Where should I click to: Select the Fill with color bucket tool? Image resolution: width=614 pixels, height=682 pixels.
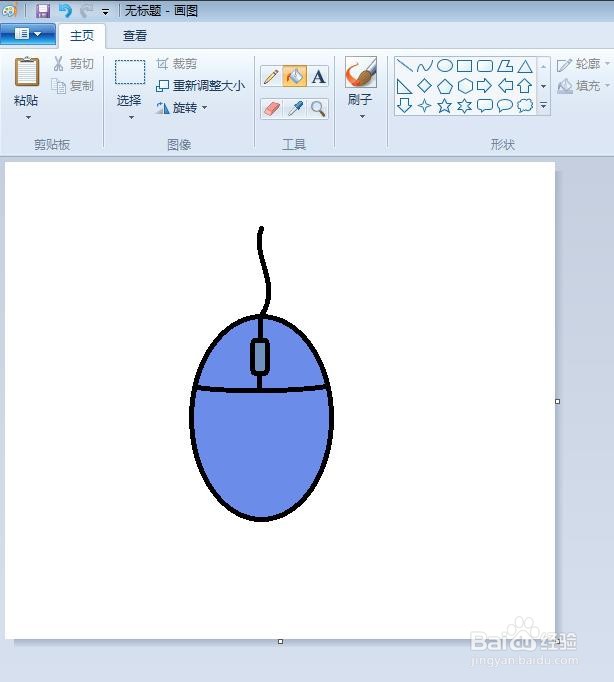coord(294,77)
